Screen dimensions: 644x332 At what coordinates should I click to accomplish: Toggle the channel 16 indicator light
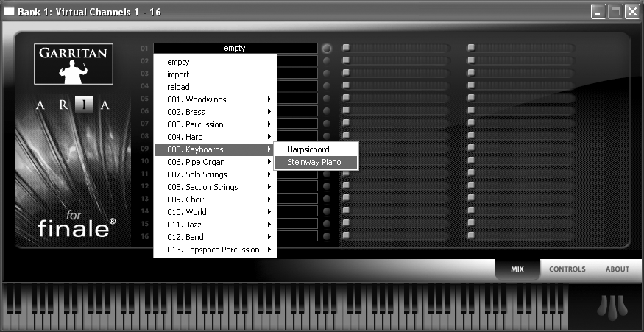[x=327, y=236]
